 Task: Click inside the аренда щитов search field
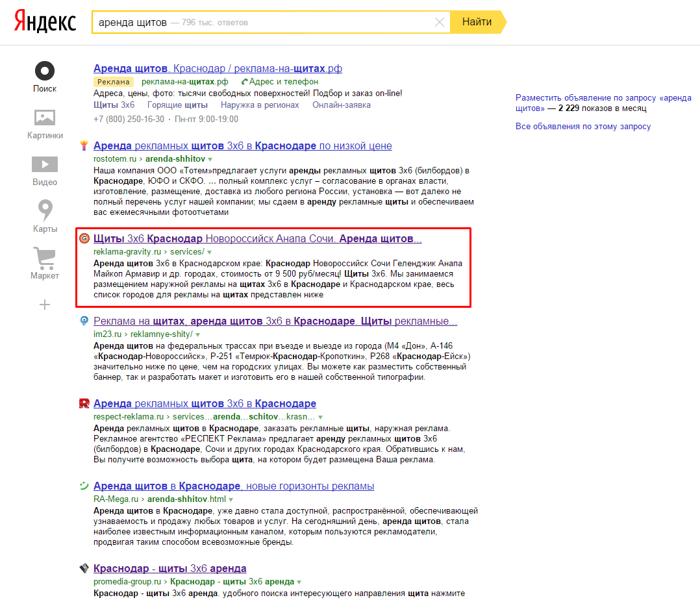(x=264, y=22)
